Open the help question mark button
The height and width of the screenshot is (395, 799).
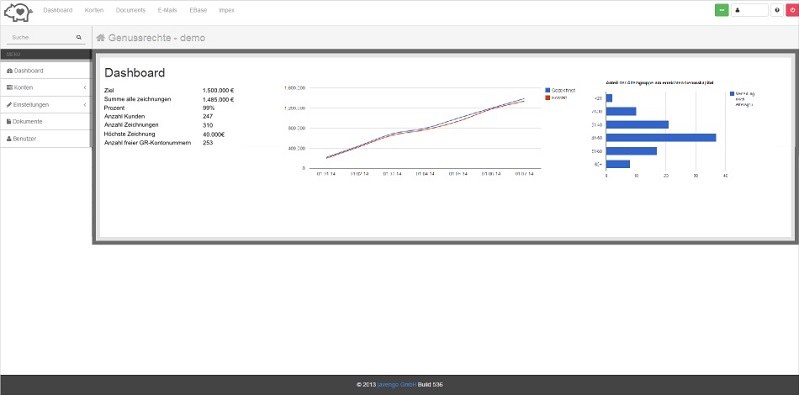pyautogui.click(x=777, y=10)
